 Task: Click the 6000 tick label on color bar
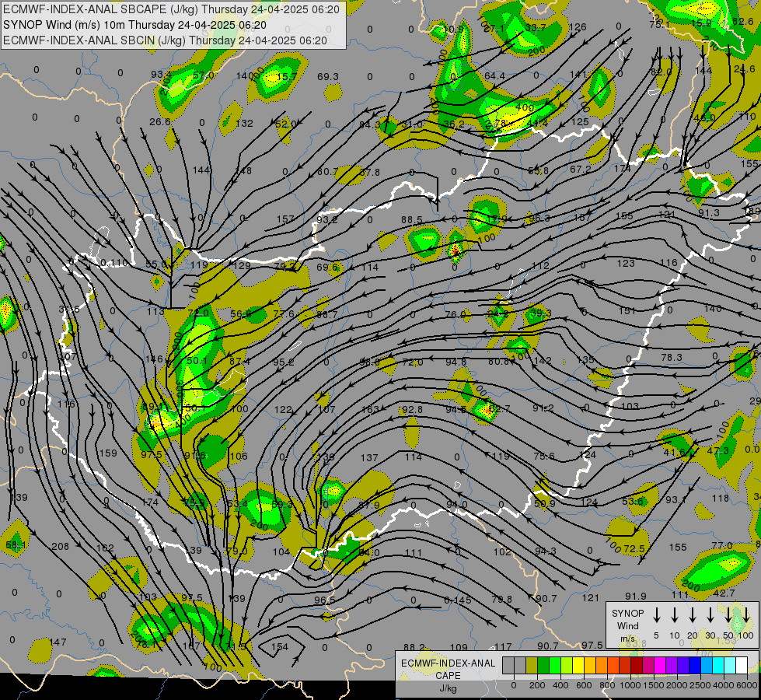coord(747,685)
